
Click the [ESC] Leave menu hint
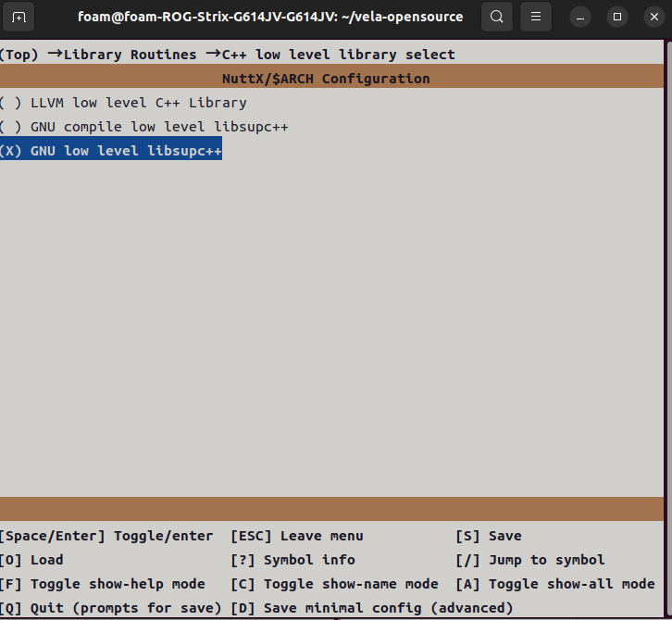297,536
